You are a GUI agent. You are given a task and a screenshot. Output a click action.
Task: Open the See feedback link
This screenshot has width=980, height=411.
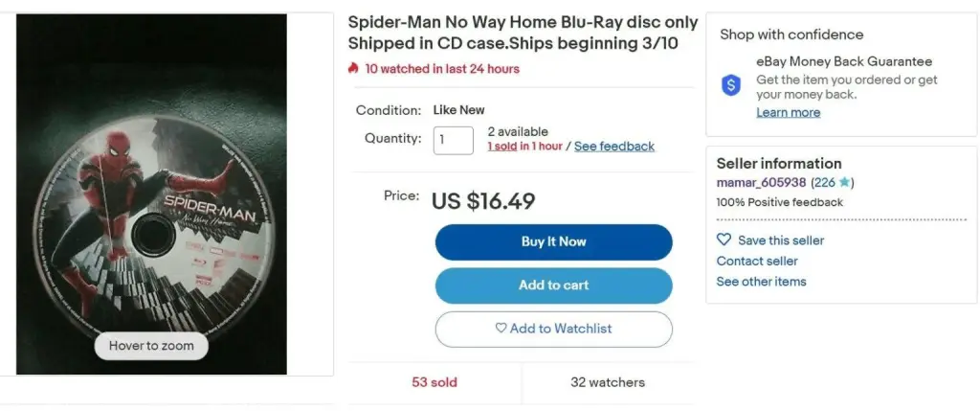click(x=614, y=147)
